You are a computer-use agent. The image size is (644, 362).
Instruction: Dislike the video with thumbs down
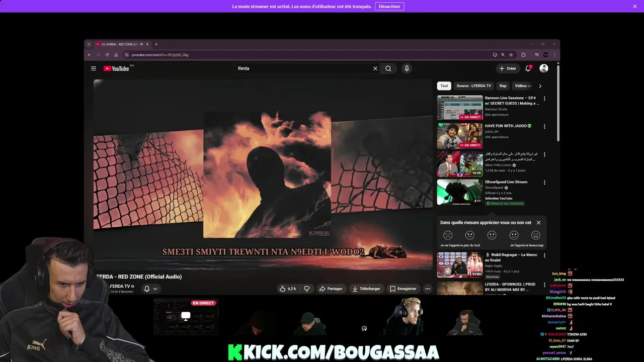[x=307, y=289]
